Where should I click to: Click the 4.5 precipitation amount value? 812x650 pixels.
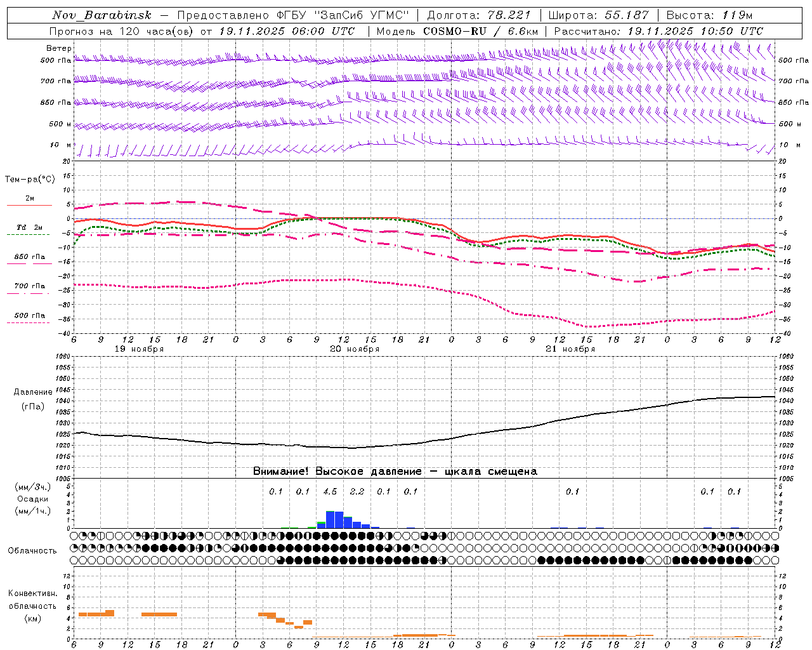330,491
